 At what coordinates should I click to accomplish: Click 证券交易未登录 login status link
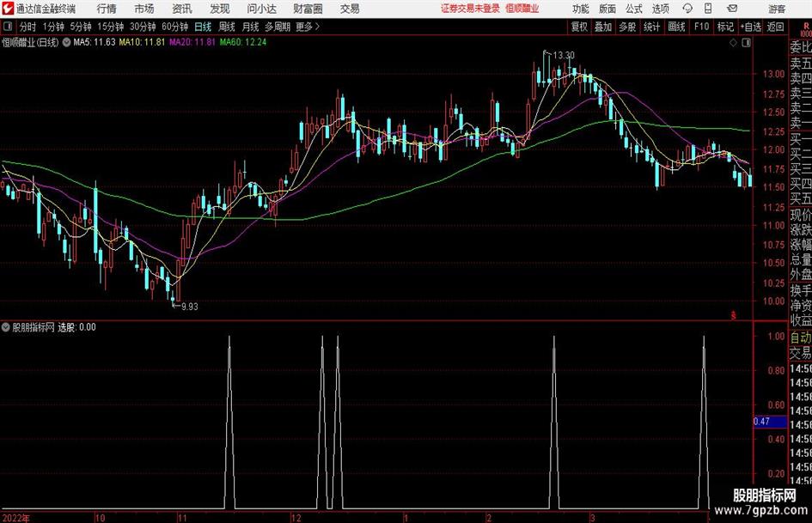tap(470, 9)
